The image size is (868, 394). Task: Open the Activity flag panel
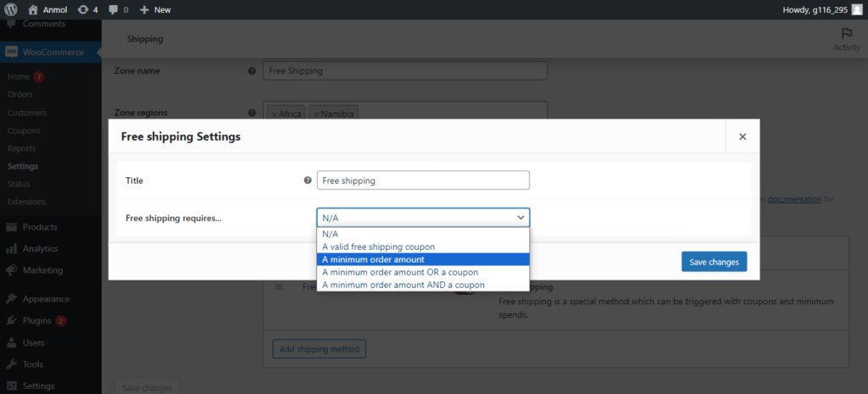847,40
